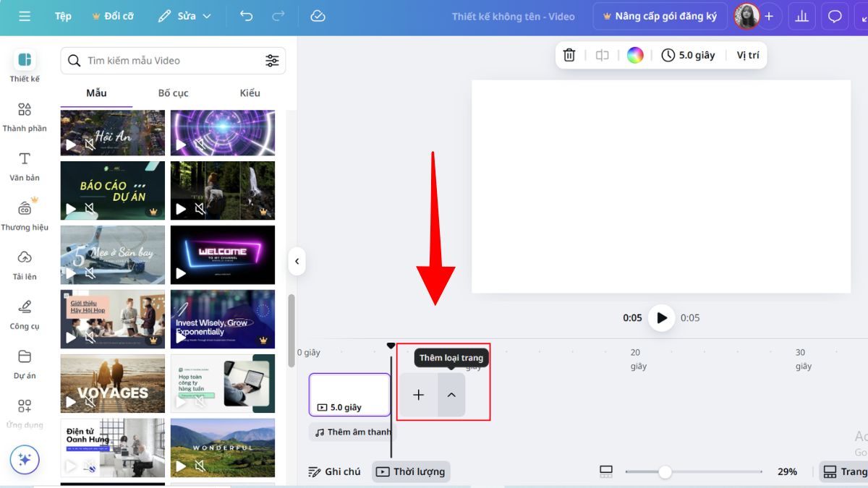Edit the title Thiết kế không tên - Video
This screenshot has height=488, width=868.
514,16
